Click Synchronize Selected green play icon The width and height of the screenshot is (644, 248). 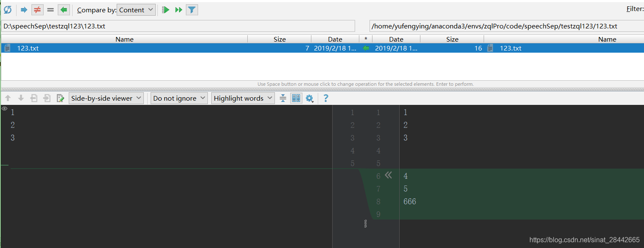tap(166, 10)
